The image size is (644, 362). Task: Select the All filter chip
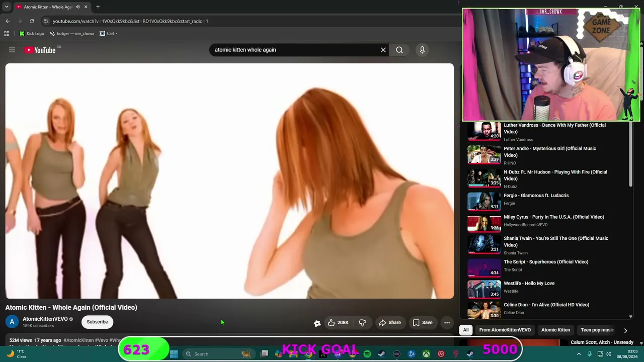tap(466, 330)
